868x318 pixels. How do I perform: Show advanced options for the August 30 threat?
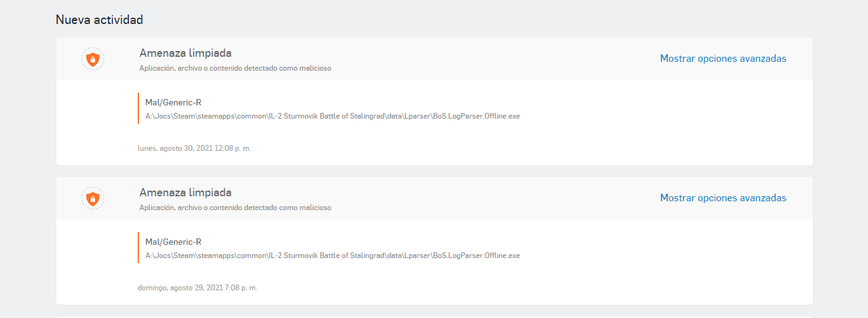[723, 59]
